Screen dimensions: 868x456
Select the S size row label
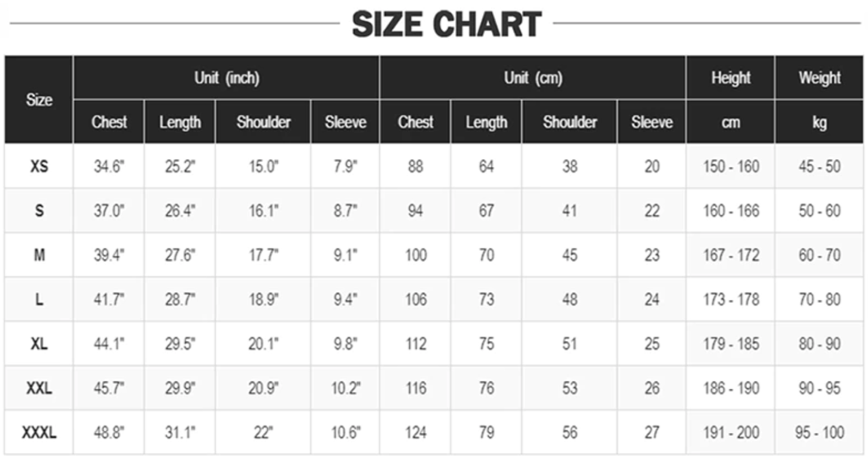39,211
